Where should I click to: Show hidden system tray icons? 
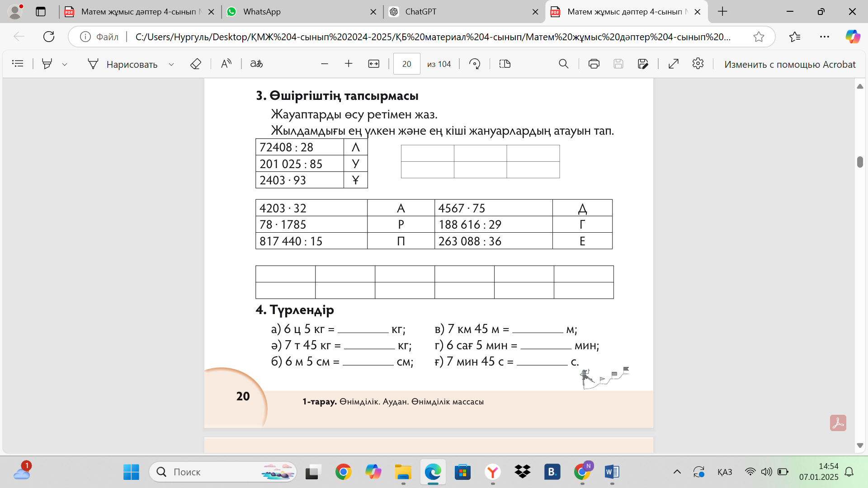point(677,472)
